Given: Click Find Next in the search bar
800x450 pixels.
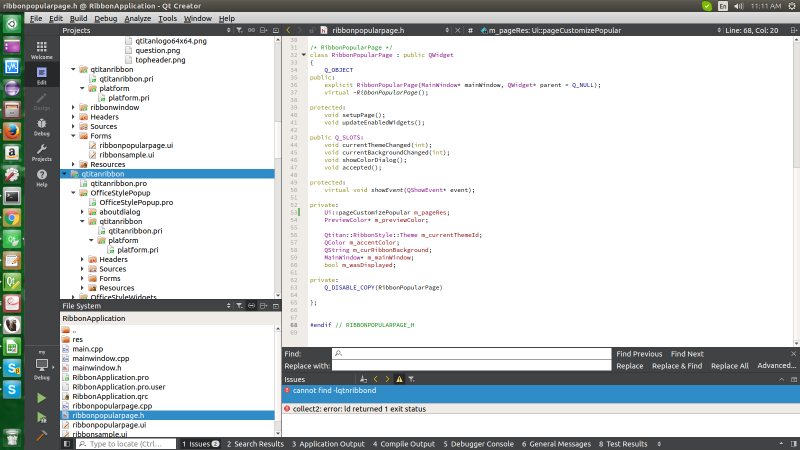Looking at the screenshot, I should pos(687,354).
